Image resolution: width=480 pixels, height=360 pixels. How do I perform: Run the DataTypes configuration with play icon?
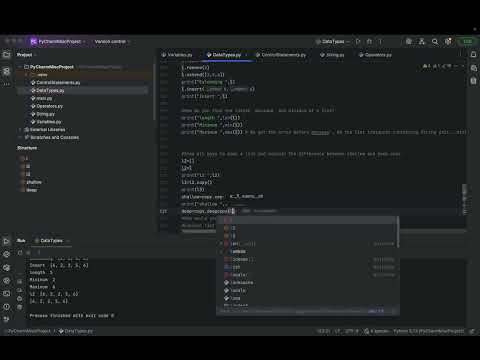(358, 42)
